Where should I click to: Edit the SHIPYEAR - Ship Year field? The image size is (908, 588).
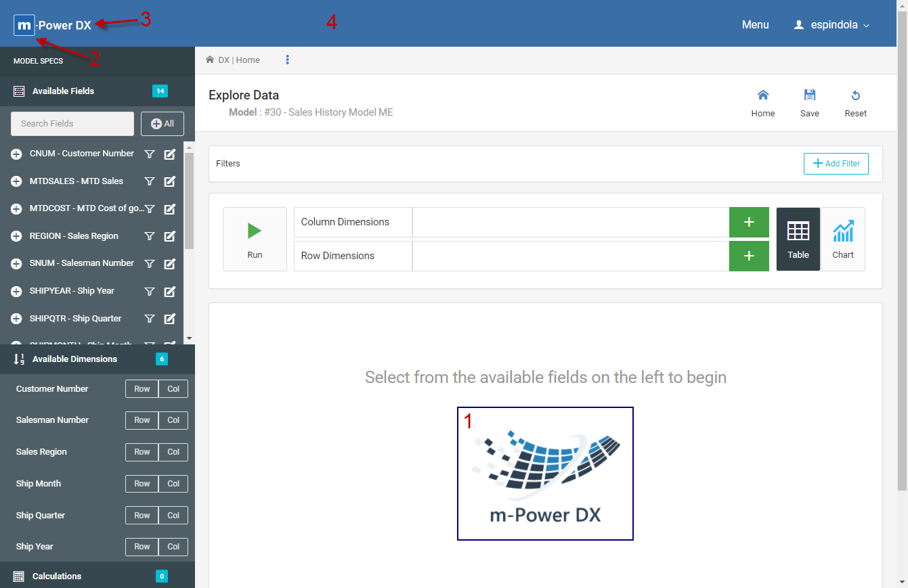pyautogui.click(x=170, y=292)
